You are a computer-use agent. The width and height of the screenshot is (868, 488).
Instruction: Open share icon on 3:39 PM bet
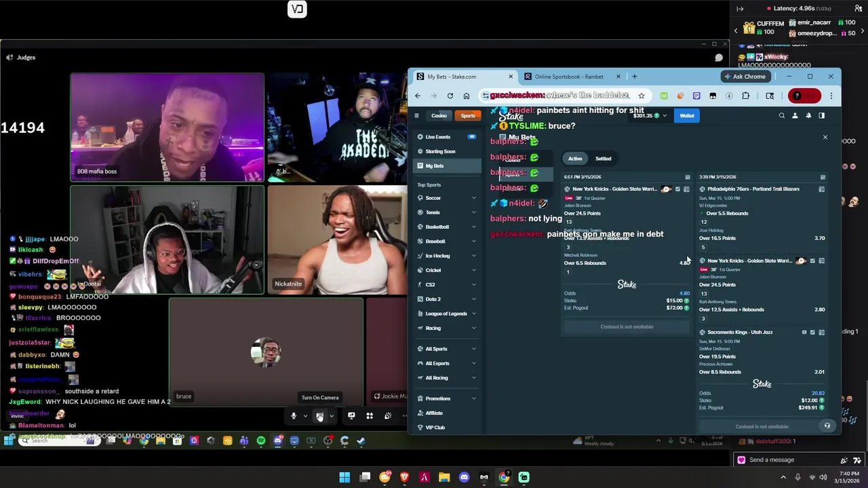tap(823, 177)
